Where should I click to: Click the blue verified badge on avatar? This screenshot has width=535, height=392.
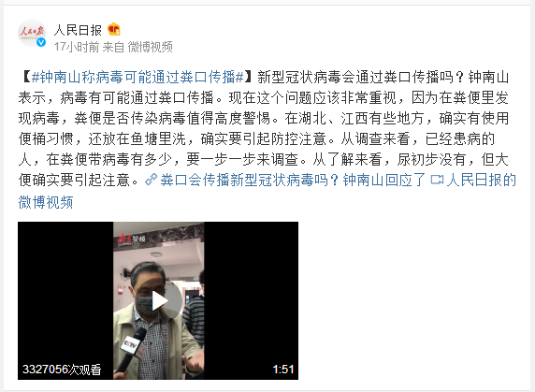41,42
